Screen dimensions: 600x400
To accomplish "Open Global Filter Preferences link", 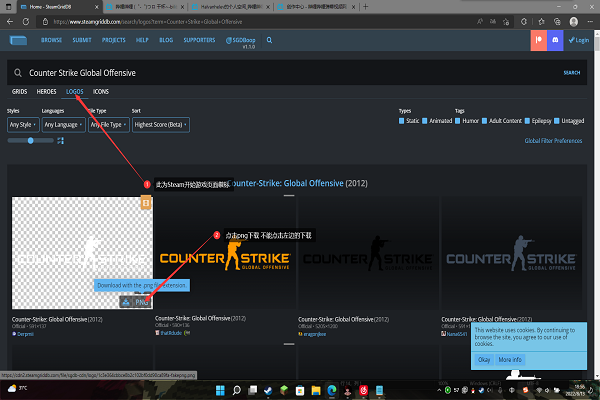I will tap(553, 141).
